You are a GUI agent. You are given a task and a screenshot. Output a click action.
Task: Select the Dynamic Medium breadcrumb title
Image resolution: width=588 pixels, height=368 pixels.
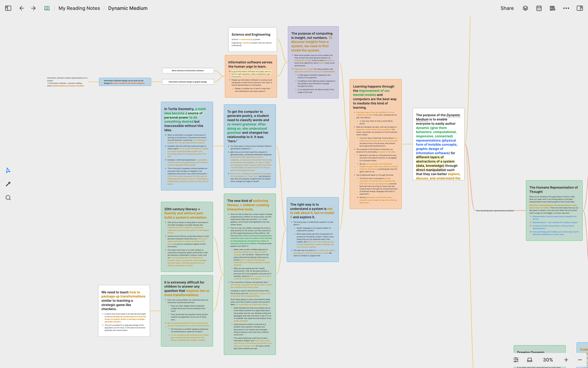(x=128, y=8)
